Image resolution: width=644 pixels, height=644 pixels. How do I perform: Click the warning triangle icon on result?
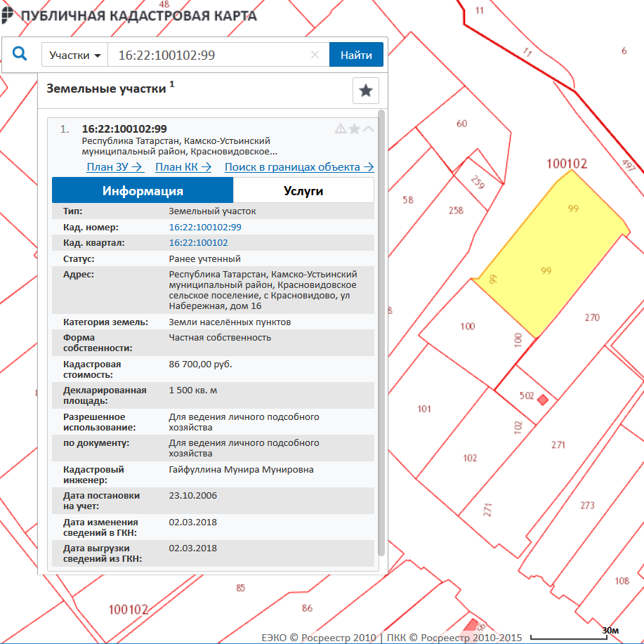coord(341,129)
